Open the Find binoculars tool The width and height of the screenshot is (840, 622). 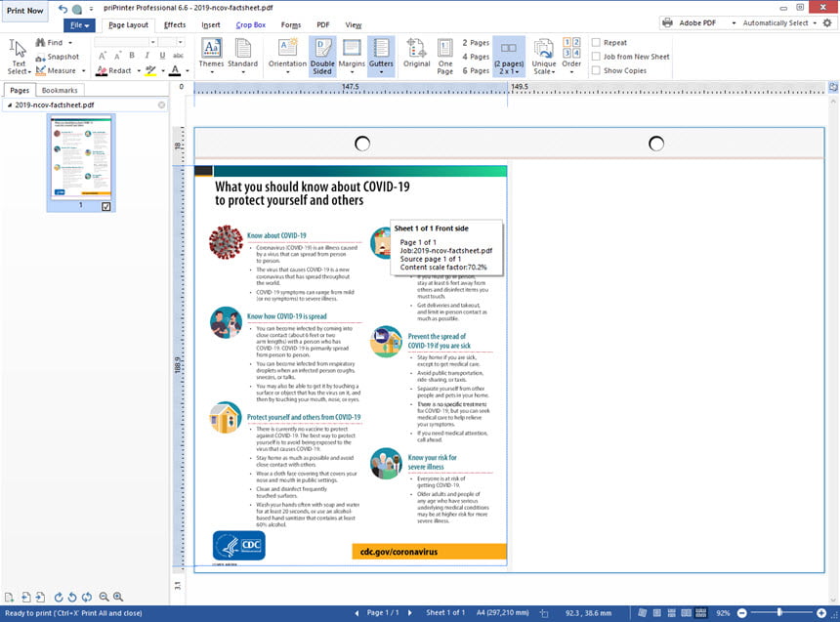click(51, 42)
